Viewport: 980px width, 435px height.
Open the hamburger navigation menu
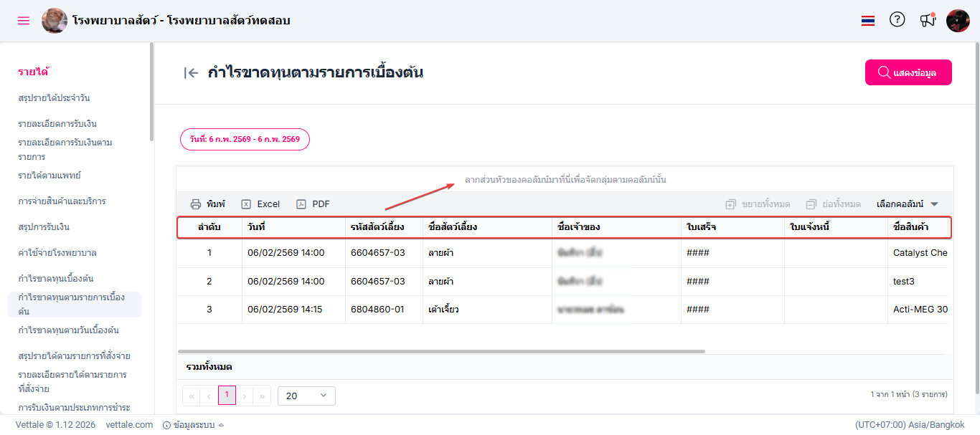24,21
